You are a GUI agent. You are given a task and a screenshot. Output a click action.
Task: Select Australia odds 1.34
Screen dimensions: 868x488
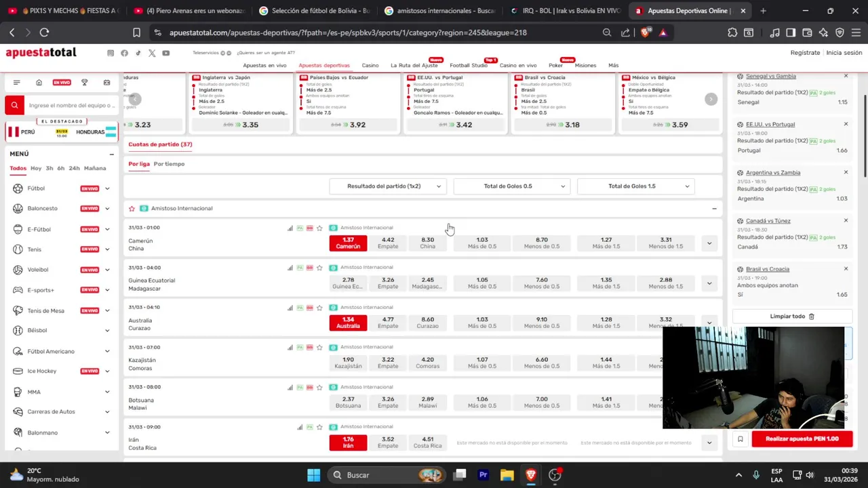pyautogui.click(x=348, y=323)
